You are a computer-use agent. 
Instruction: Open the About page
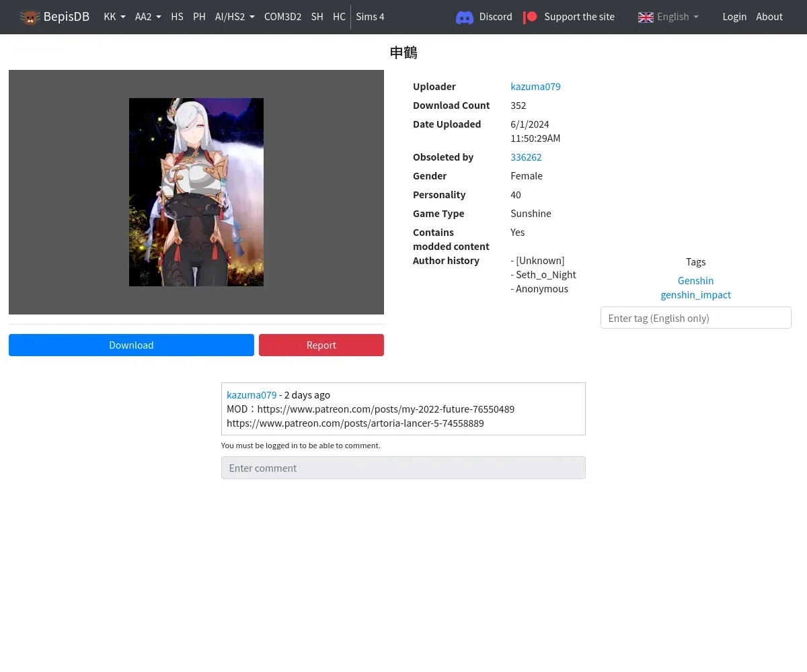(769, 17)
